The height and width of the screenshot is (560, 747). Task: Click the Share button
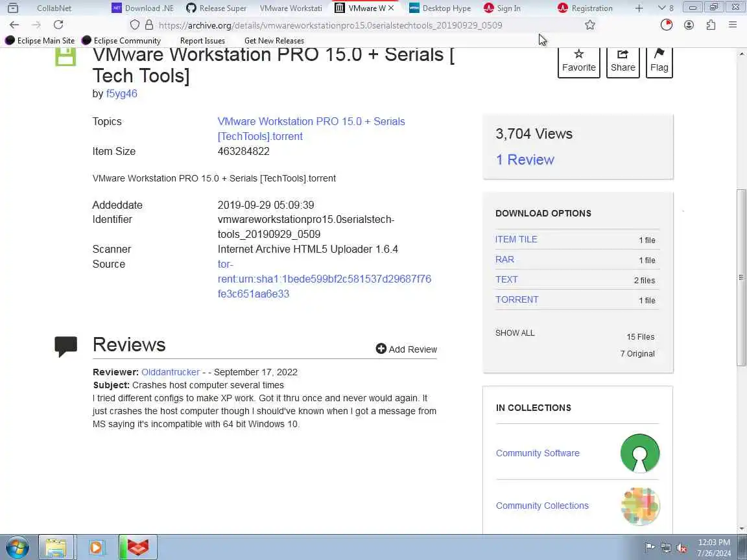point(622,61)
